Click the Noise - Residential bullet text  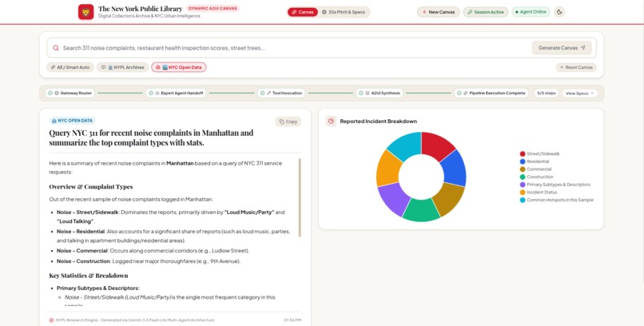click(173, 236)
